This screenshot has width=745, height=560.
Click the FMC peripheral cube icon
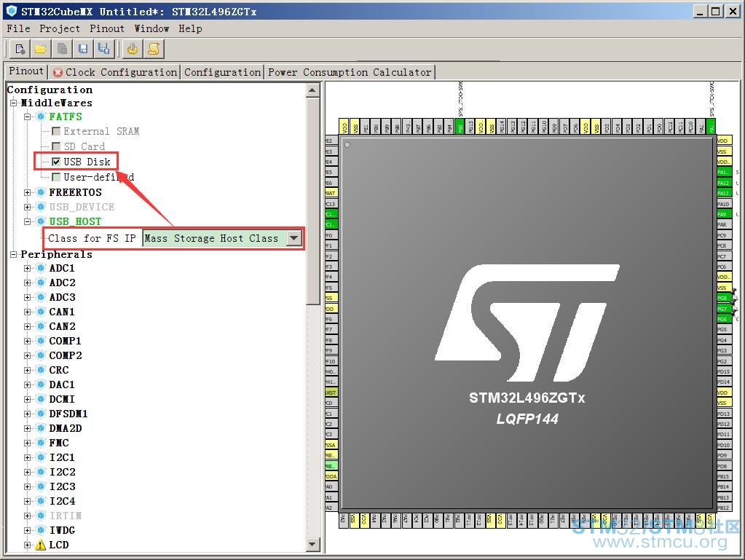click(x=41, y=443)
